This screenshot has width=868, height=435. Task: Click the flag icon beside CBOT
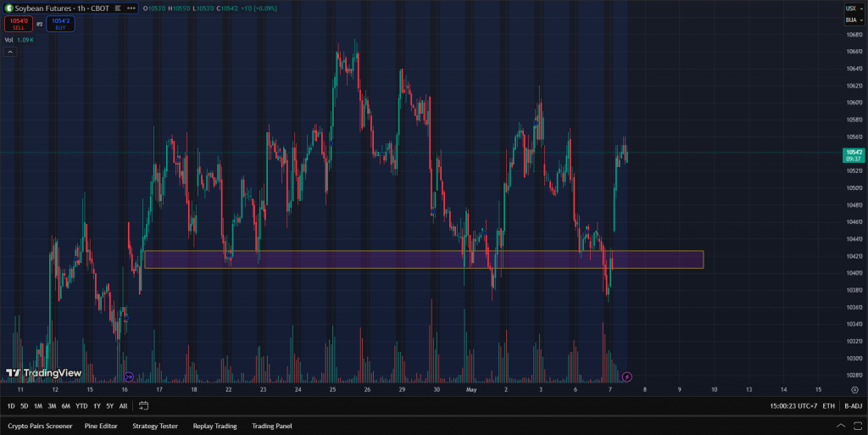pyautogui.click(x=117, y=8)
